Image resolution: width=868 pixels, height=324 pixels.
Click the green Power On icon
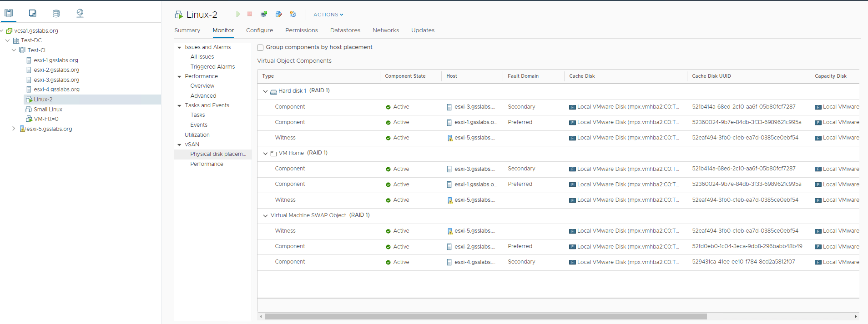(x=237, y=15)
